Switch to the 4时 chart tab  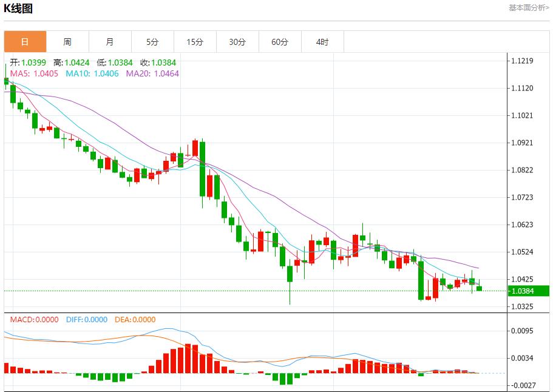point(322,42)
